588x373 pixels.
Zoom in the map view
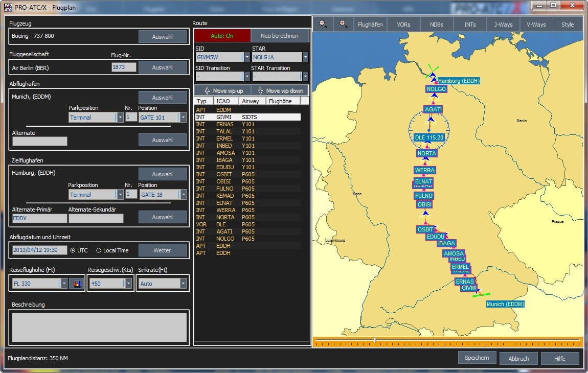pos(344,24)
